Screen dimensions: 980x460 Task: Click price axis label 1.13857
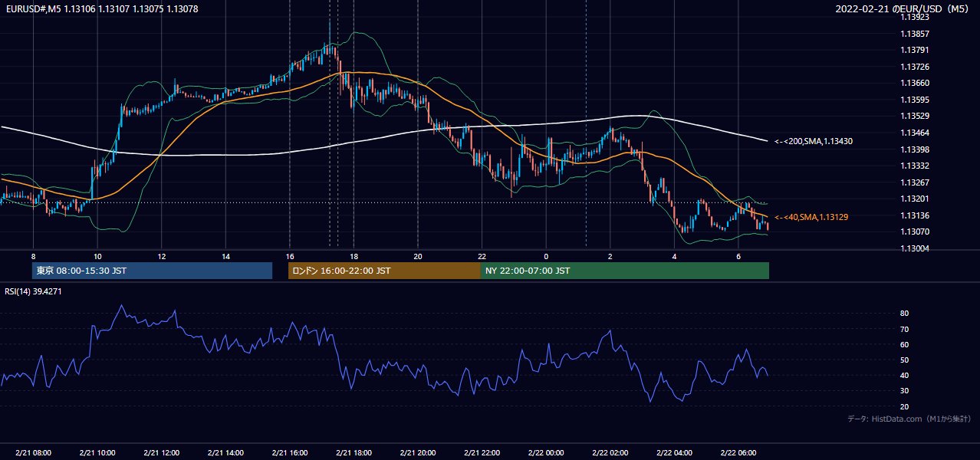[915, 34]
